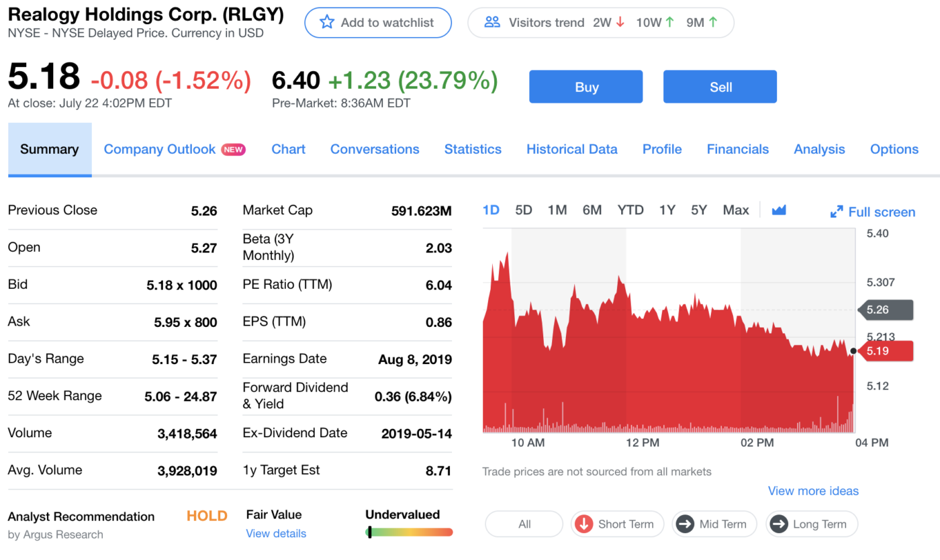Click the red Short Term down-arrow icon

pyautogui.click(x=583, y=524)
